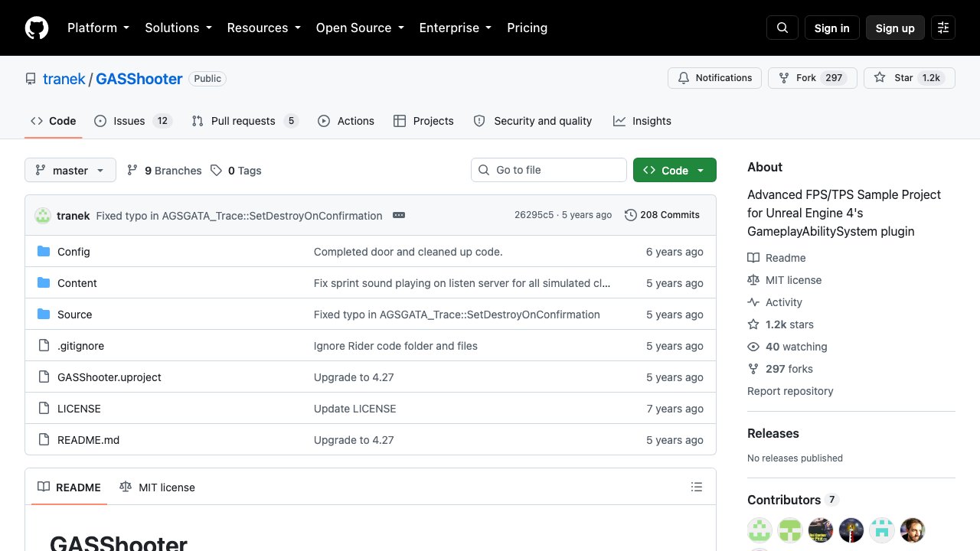Click tranek's avatar in the commit bar

click(x=43, y=216)
